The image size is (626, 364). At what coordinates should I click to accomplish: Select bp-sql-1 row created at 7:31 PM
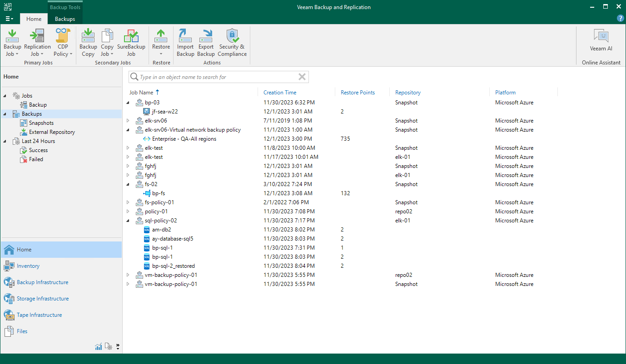pos(374,248)
